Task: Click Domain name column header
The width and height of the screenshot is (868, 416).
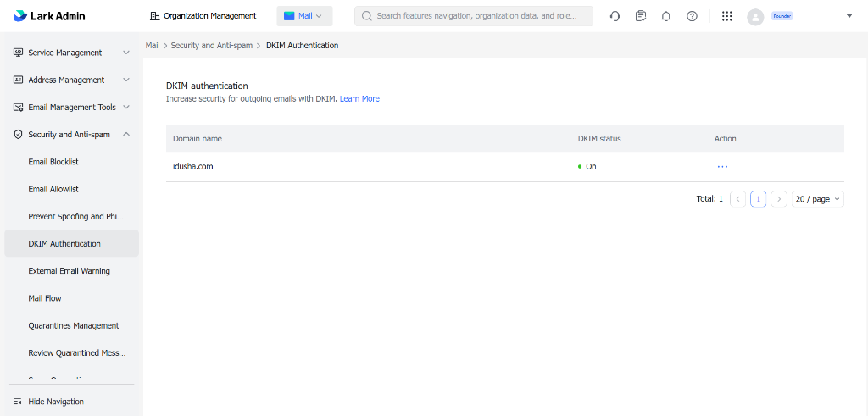Action: (198, 139)
